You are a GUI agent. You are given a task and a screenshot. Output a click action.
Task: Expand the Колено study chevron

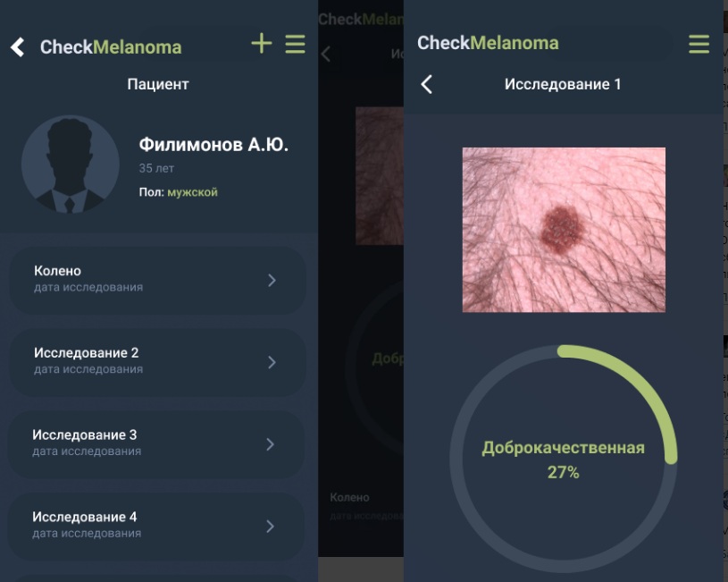click(272, 280)
